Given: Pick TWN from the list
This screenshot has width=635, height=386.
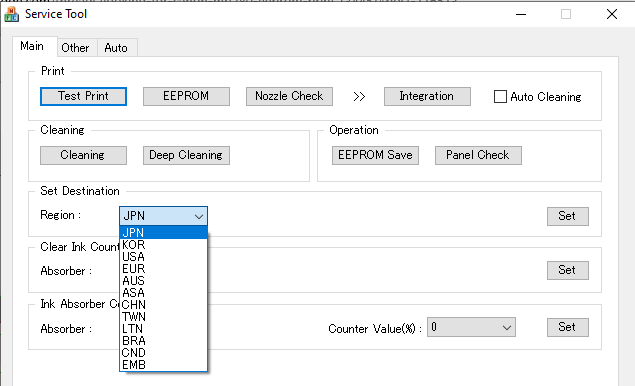Looking at the screenshot, I should [164, 317].
